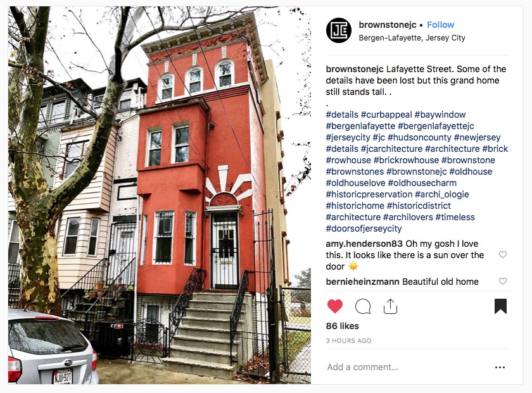Open the #curbappeal hashtag

point(386,115)
